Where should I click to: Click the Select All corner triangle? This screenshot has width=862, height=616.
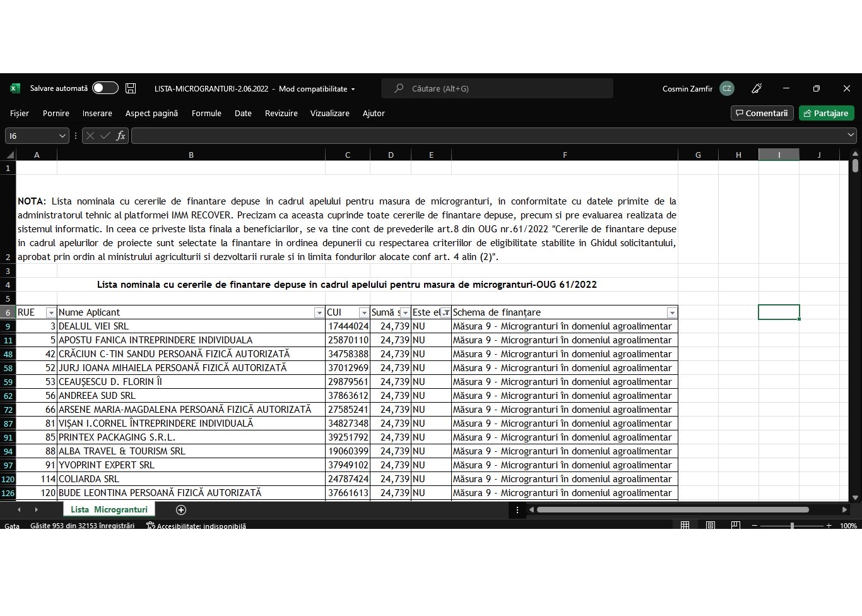pos(9,155)
